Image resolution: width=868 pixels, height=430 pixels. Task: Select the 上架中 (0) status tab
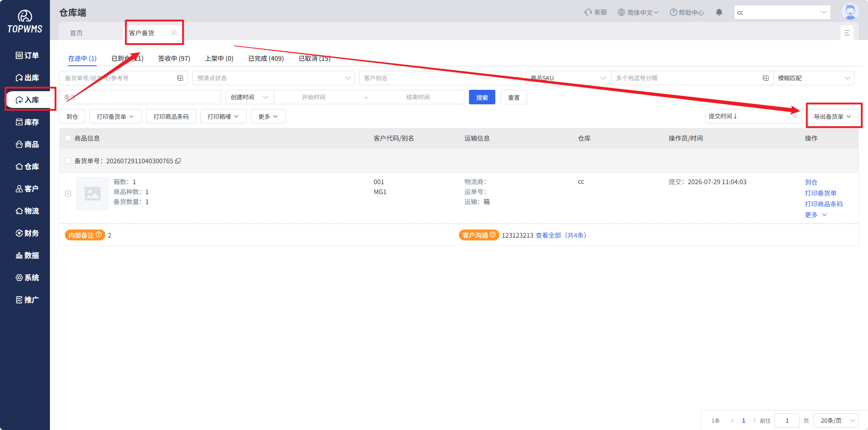[219, 59]
